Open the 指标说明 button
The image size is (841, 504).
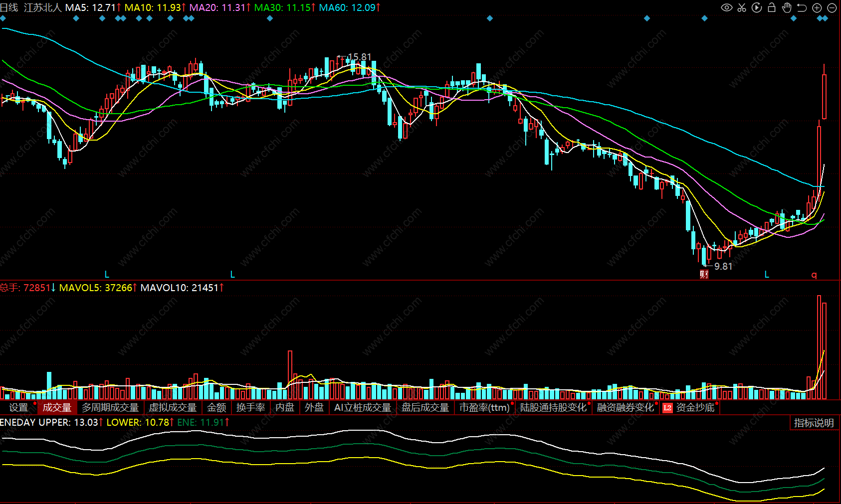[x=814, y=423]
